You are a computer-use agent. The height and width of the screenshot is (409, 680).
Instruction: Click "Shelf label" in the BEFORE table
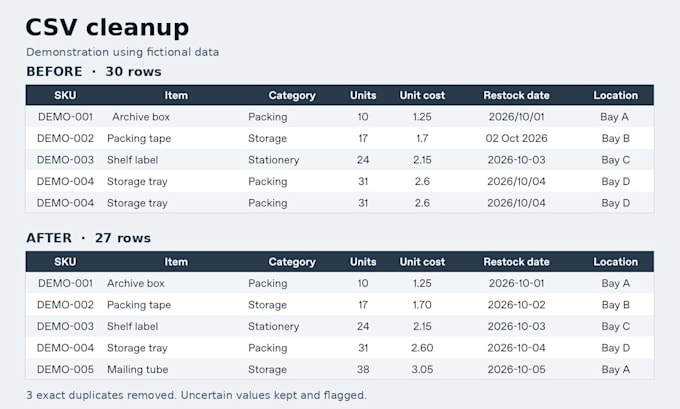(132, 160)
